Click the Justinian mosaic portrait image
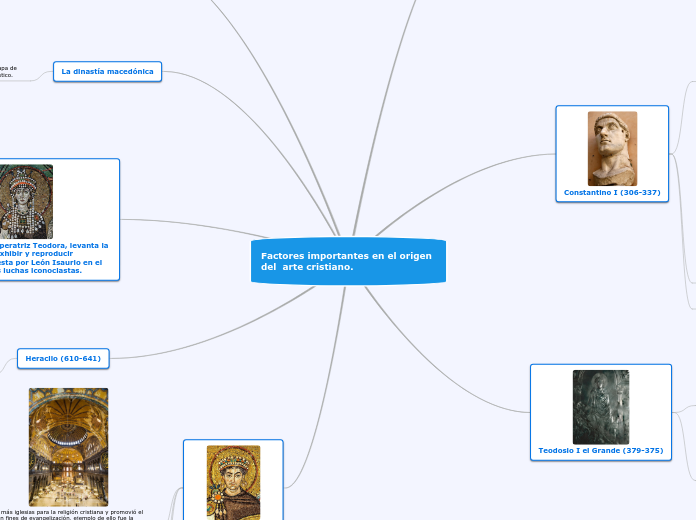This screenshot has height=520, width=696. (x=233, y=483)
